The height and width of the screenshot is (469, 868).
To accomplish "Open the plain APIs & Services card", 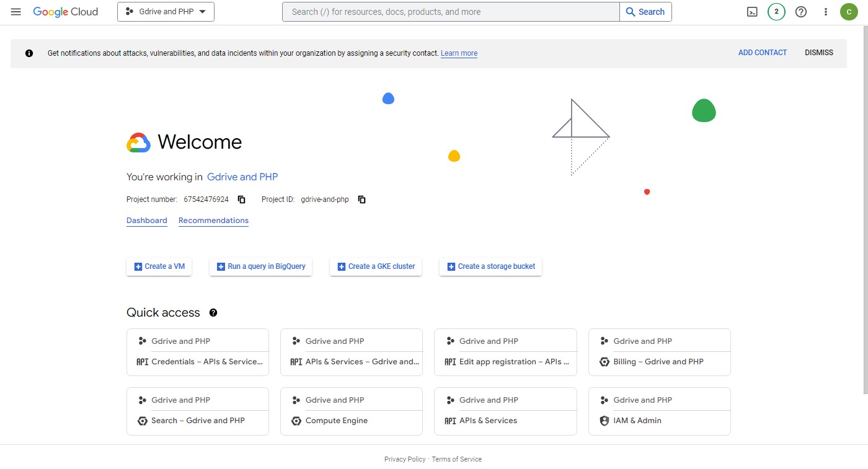I will click(505, 411).
